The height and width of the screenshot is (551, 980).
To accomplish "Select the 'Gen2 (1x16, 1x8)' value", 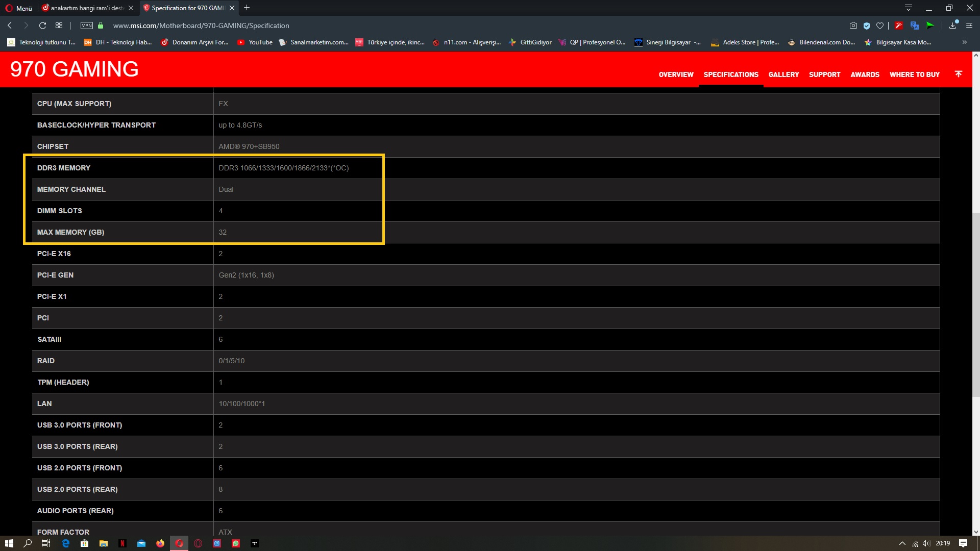I will (247, 275).
